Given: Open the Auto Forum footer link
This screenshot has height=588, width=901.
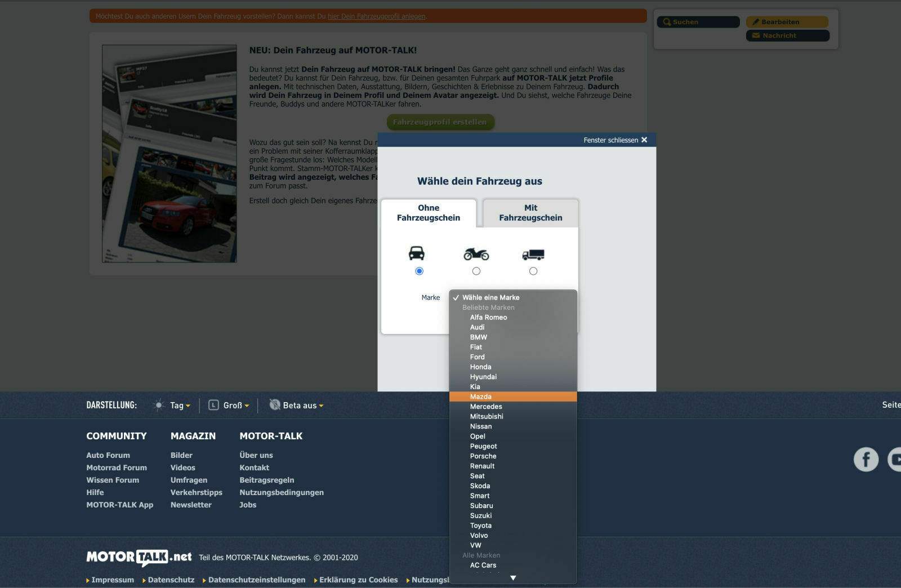Looking at the screenshot, I should [x=108, y=455].
